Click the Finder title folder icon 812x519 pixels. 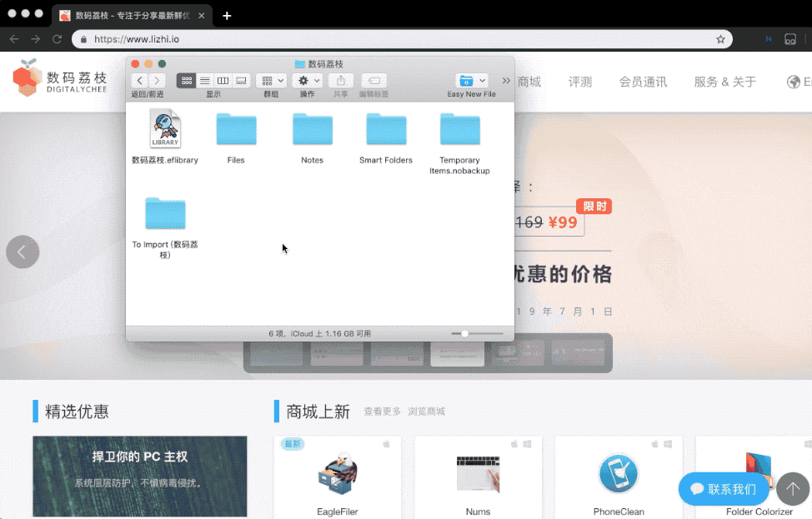[299, 64]
